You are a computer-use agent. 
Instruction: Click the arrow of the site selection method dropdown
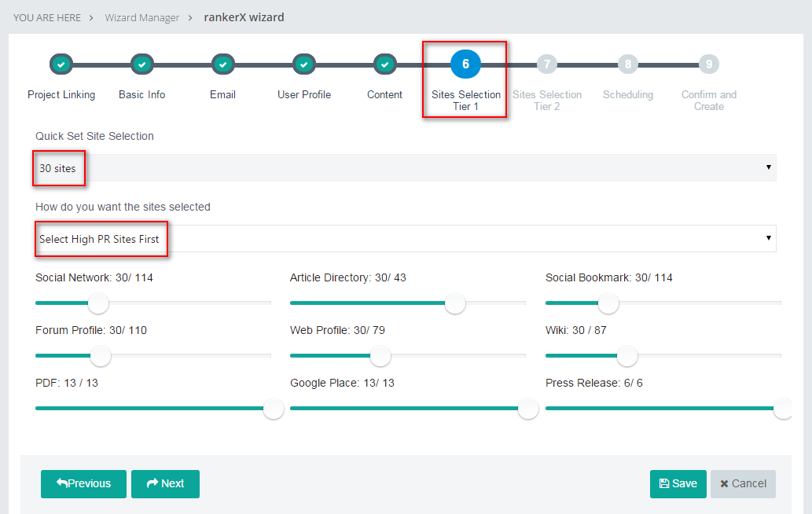[x=769, y=237]
